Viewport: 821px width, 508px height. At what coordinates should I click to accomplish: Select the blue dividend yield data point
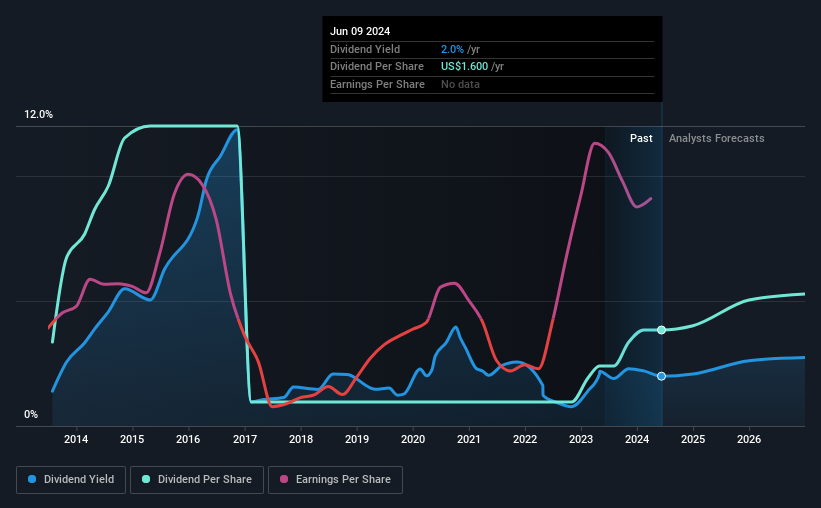pyautogui.click(x=661, y=376)
